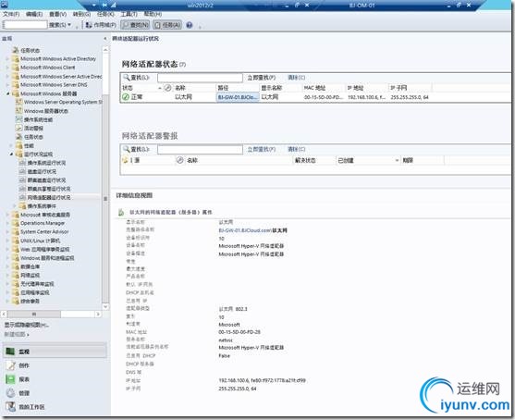Switch to 监视 Monitoring workspace
Screen dimensions: 515x420
click(55, 352)
